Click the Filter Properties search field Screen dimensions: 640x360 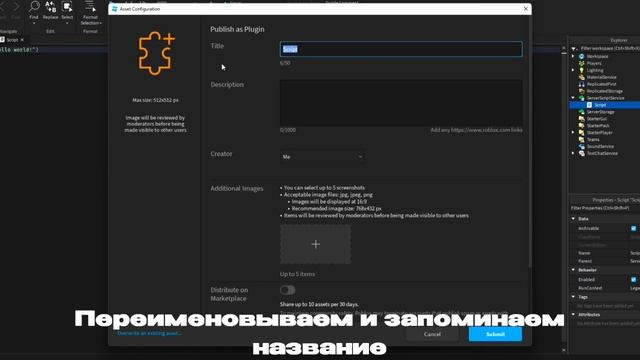pos(605,208)
